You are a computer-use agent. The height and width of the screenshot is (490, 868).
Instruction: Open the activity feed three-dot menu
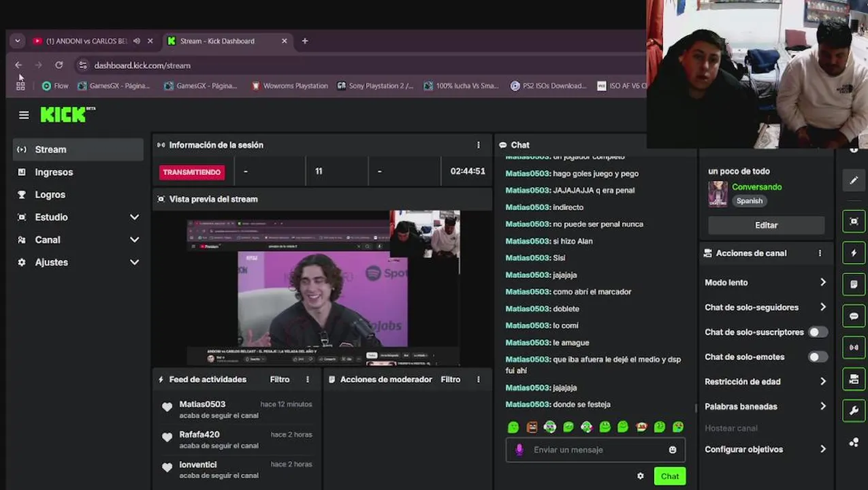point(307,379)
